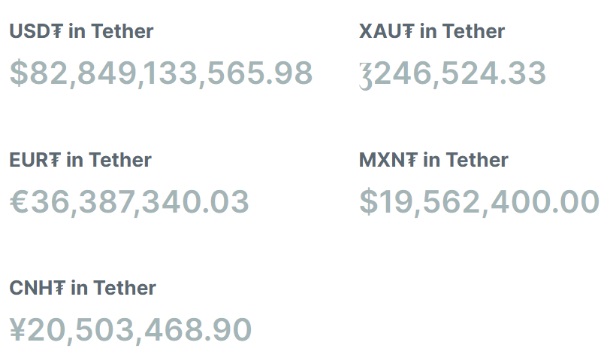Screen dimensions: 610x362
Task: Click the ₮ symbol in CNH₮ label
Action: click(x=60, y=289)
